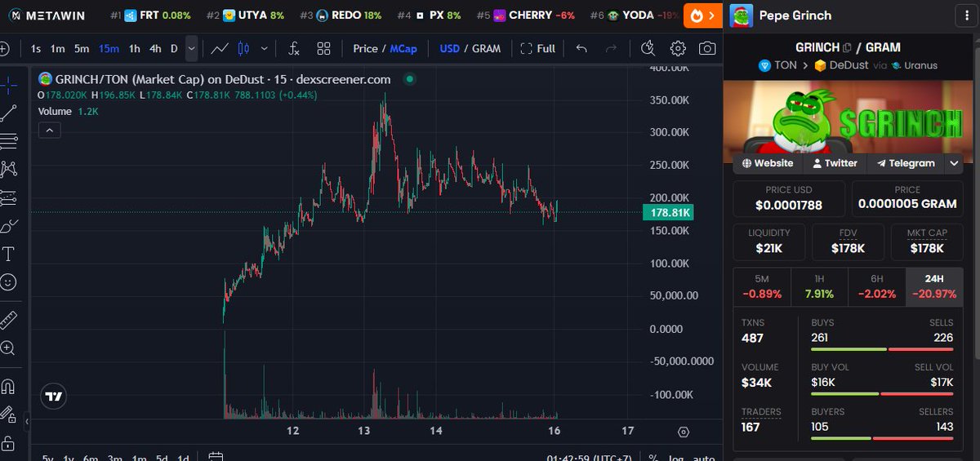Screen dimensions: 980x461
Task: Enter Full screen chart mode
Action: click(x=537, y=48)
